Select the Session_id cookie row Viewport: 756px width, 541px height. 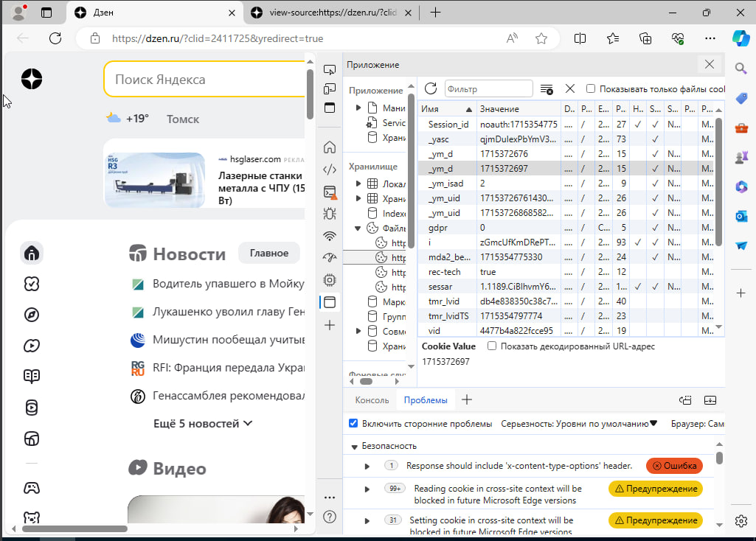[567, 125]
